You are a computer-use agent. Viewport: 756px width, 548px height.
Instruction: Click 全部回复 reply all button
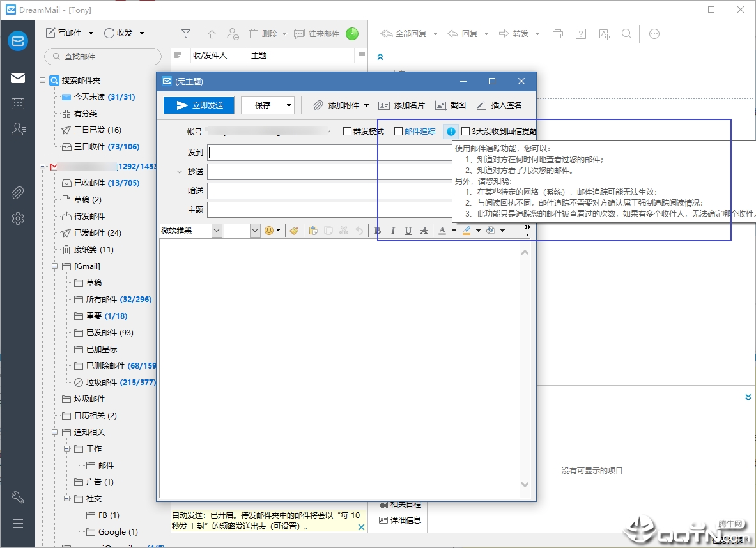coord(403,34)
